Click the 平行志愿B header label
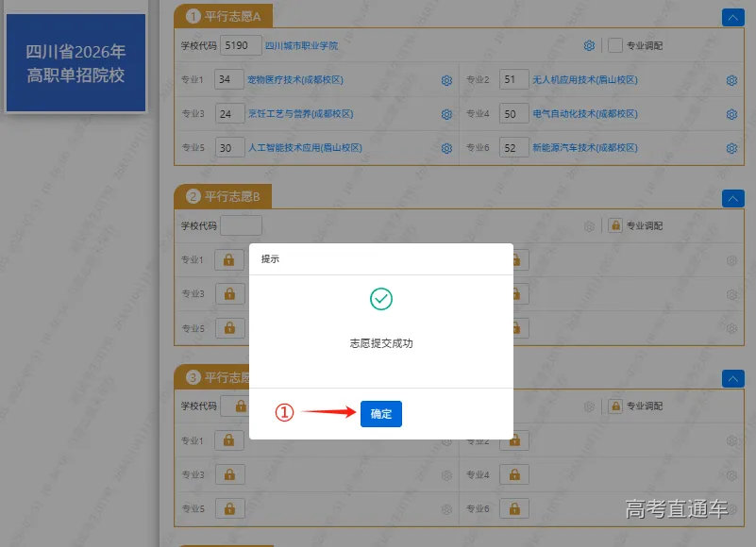The image size is (756, 547). pyautogui.click(x=231, y=197)
